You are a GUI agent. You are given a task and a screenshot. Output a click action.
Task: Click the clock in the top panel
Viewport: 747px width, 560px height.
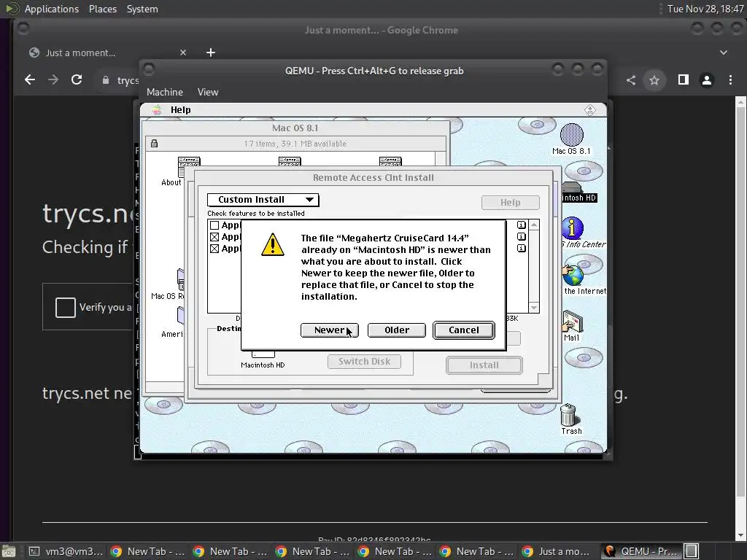[705, 9]
